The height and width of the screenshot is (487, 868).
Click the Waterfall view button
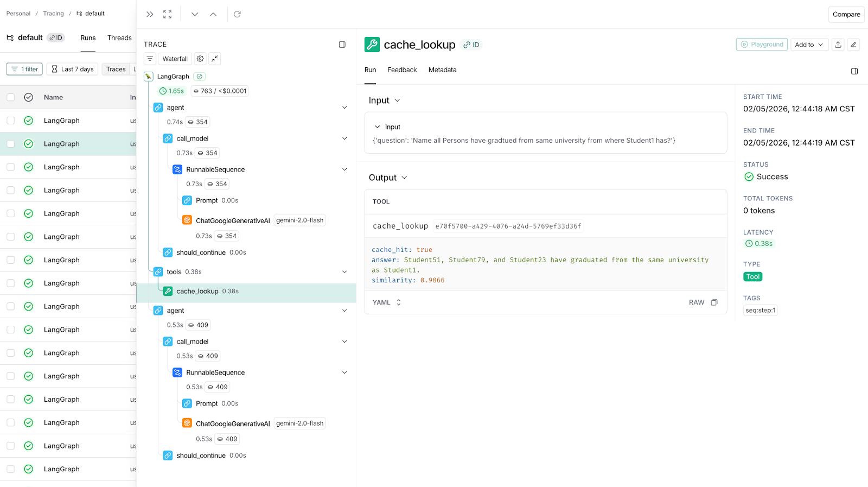point(175,59)
